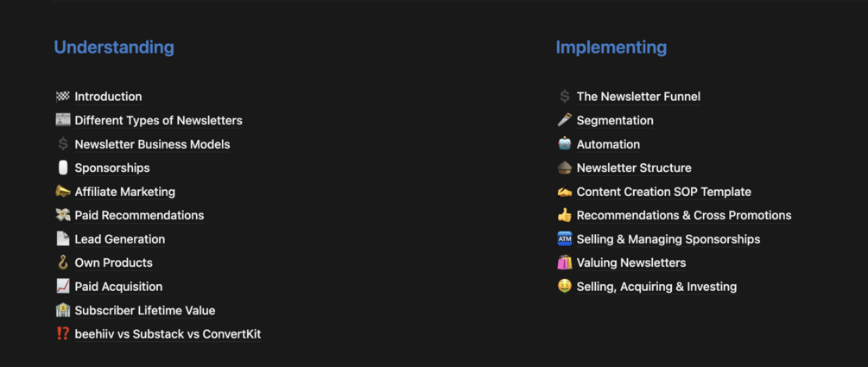Image resolution: width=868 pixels, height=367 pixels.
Task: Open the Newsletter Business Models page
Action: pos(152,144)
